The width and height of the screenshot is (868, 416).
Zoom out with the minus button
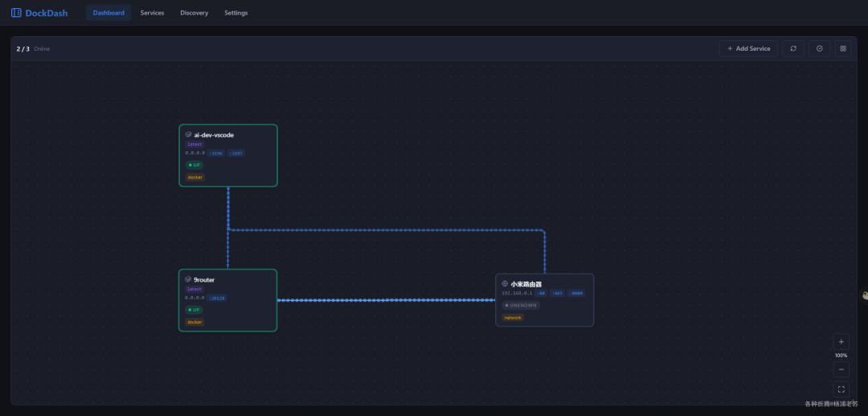pos(841,369)
